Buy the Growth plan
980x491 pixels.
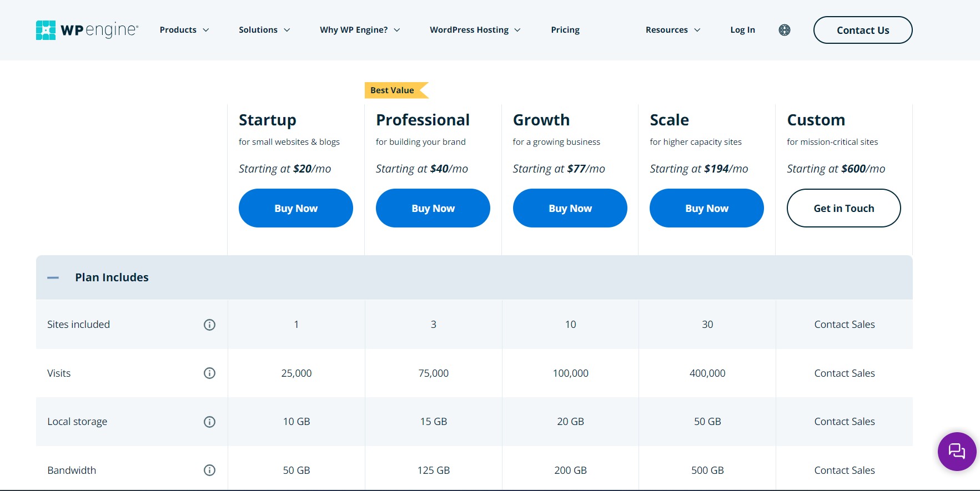570,208
